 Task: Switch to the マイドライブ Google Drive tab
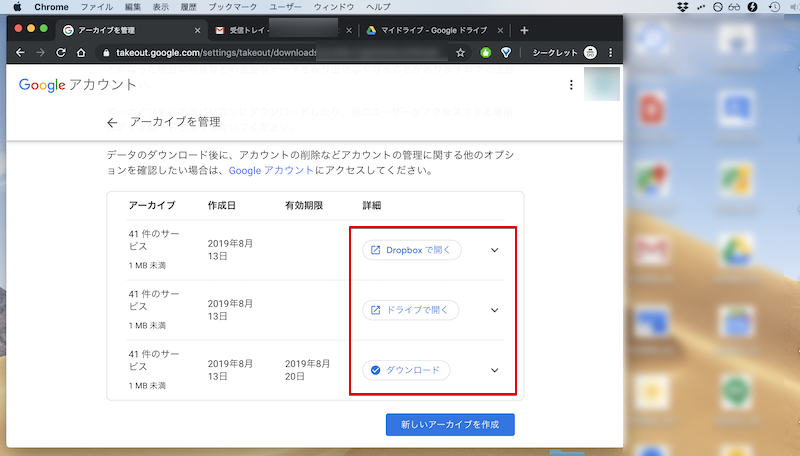[430, 30]
